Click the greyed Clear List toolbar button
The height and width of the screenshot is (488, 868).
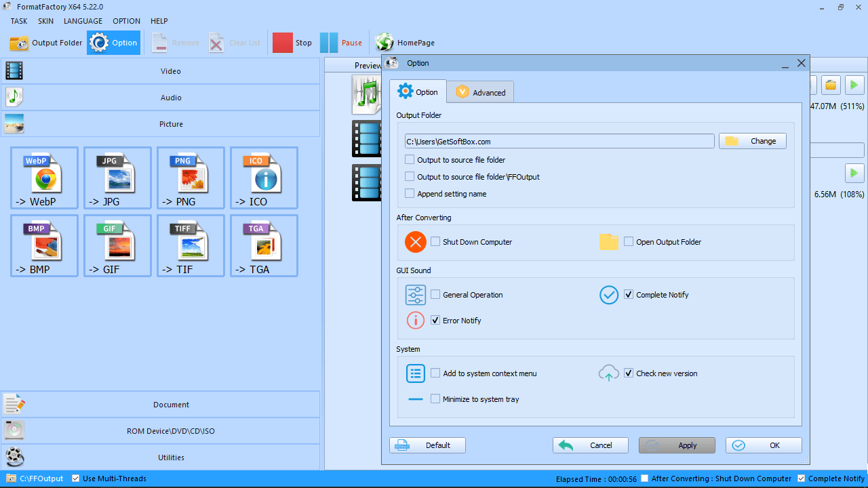235,43
